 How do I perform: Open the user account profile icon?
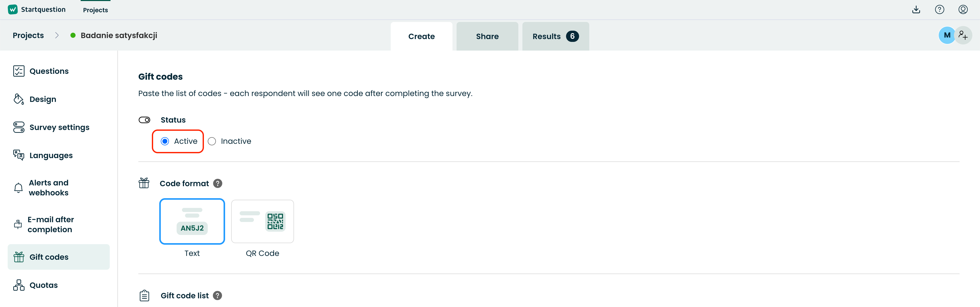coord(963,9)
